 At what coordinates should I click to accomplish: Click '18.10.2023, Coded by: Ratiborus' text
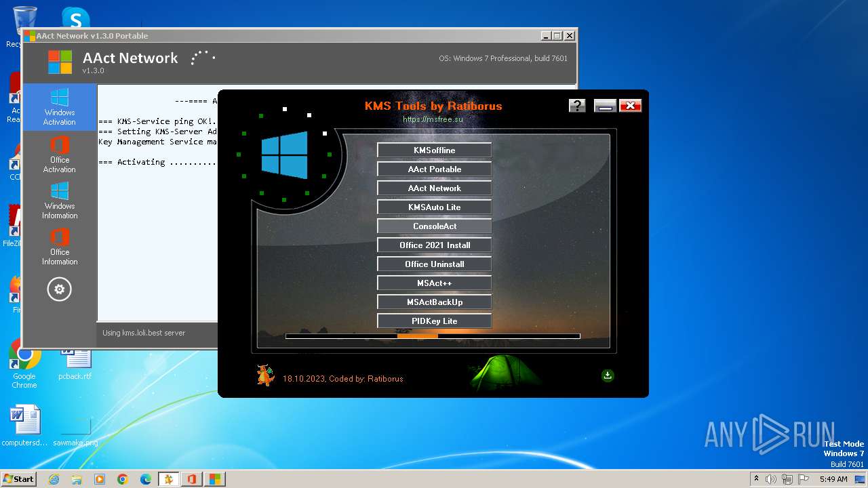point(342,379)
